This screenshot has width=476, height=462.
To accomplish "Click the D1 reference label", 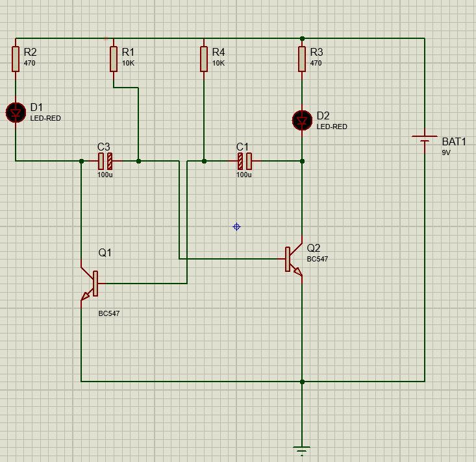I will pyautogui.click(x=36, y=107).
